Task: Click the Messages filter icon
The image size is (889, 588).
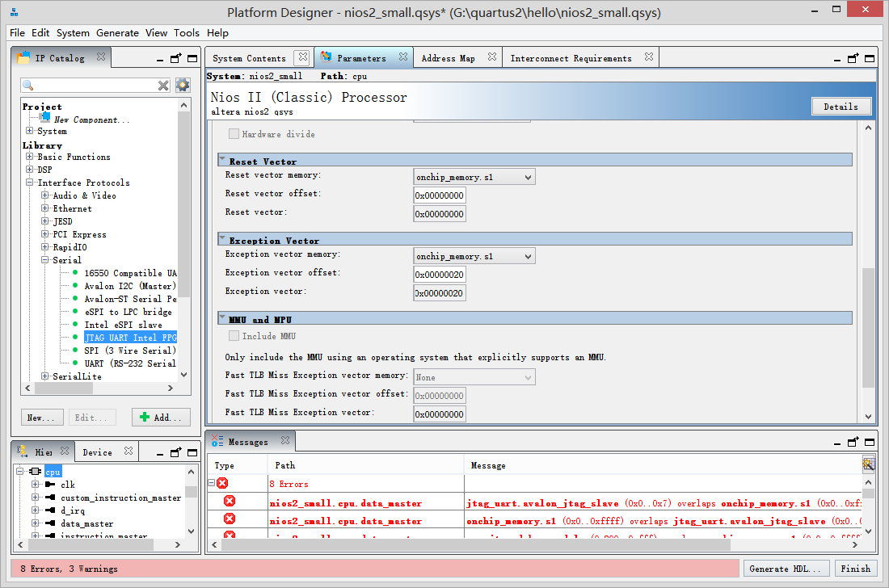Action: tap(868, 464)
